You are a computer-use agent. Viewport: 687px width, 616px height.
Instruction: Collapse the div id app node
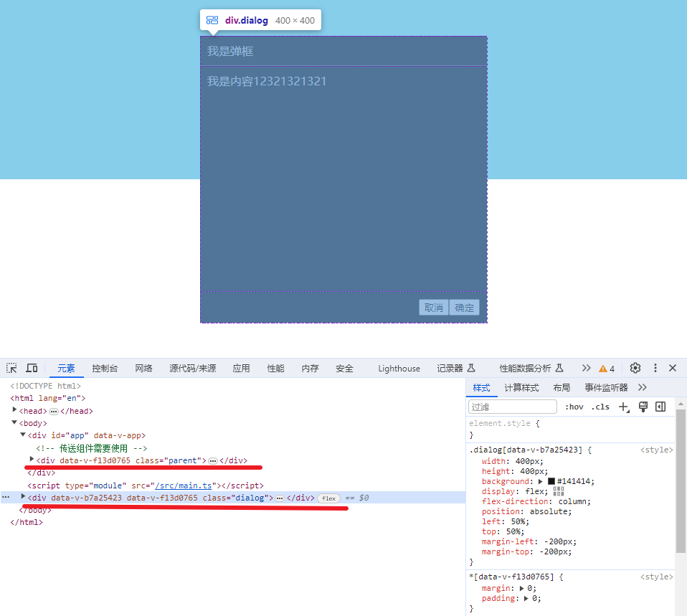tap(23, 435)
